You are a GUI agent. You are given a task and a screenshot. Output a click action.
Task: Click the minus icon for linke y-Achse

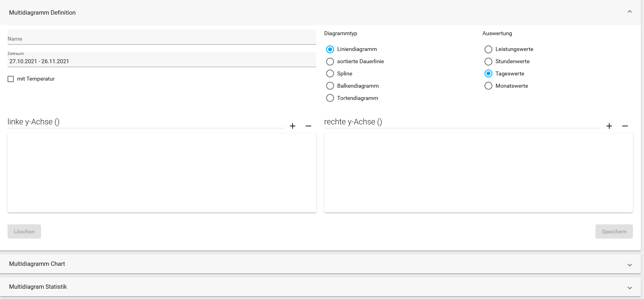coord(308,126)
